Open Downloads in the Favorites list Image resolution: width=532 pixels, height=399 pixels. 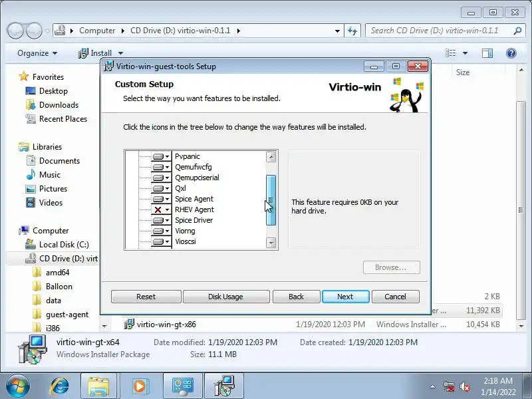[x=59, y=105]
